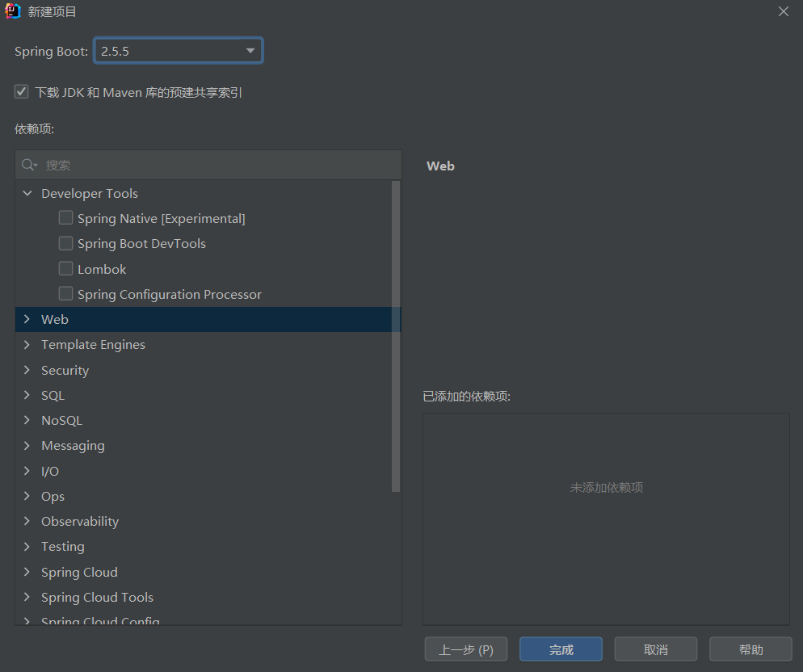The width and height of the screenshot is (803, 672).
Task: Click the 完成 finish button
Action: pyautogui.click(x=561, y=649)
